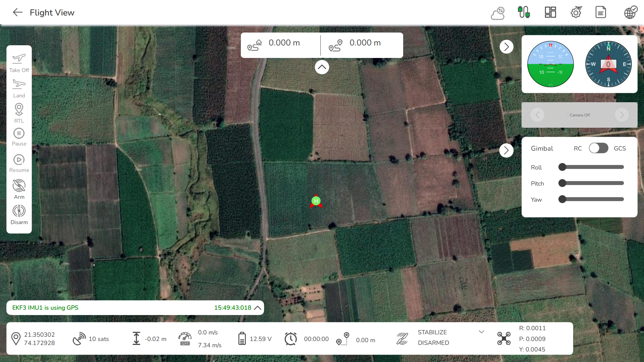
Task: Disarm the drone
Action: pos(19,214)
